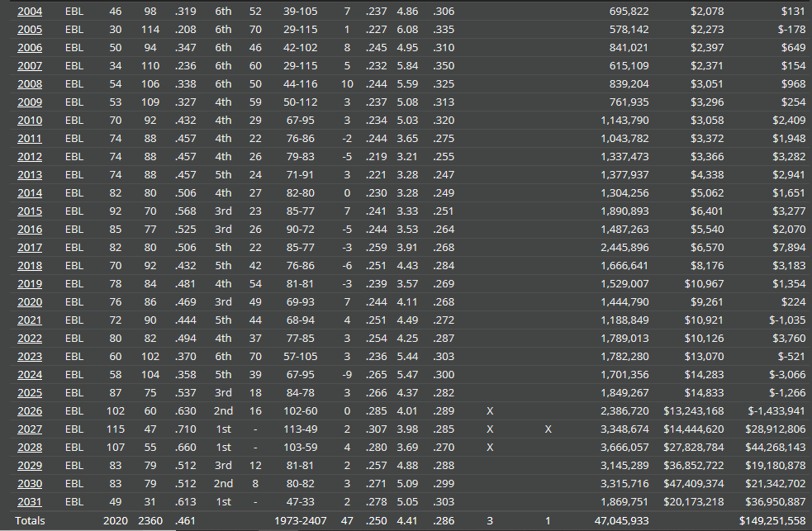Open the 2013 season link
Screen dimensions: 812x531
click(30, 174)
